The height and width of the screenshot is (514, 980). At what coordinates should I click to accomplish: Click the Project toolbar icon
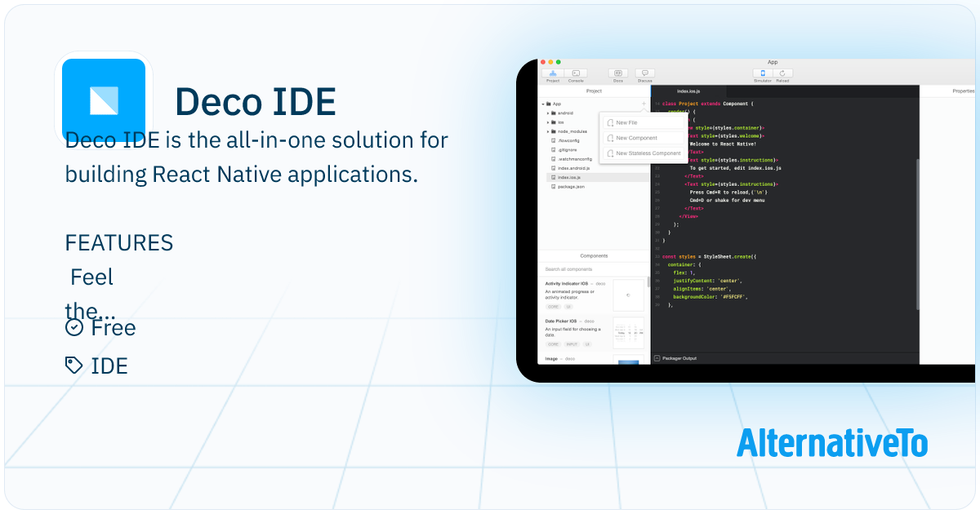pyautogui.click(x=553, y=74)
